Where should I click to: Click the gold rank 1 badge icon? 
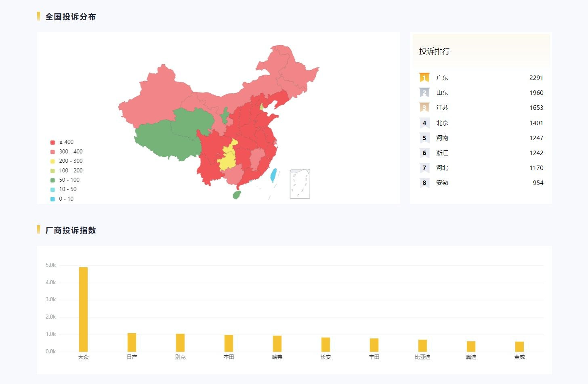coord(424,78)
